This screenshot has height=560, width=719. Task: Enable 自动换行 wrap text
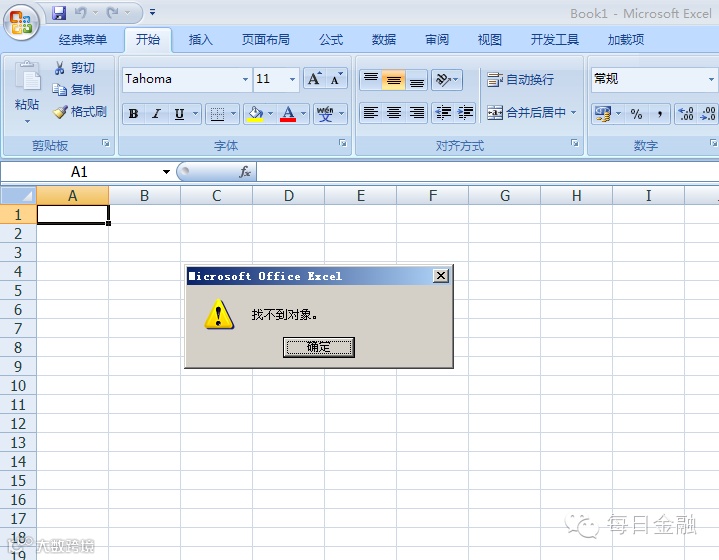pos(520,80)
